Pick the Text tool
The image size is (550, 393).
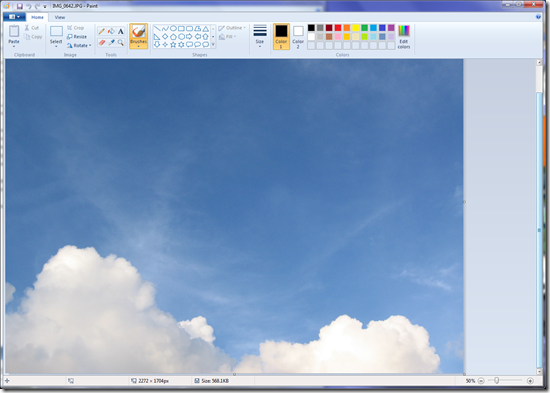pos(121,31)
